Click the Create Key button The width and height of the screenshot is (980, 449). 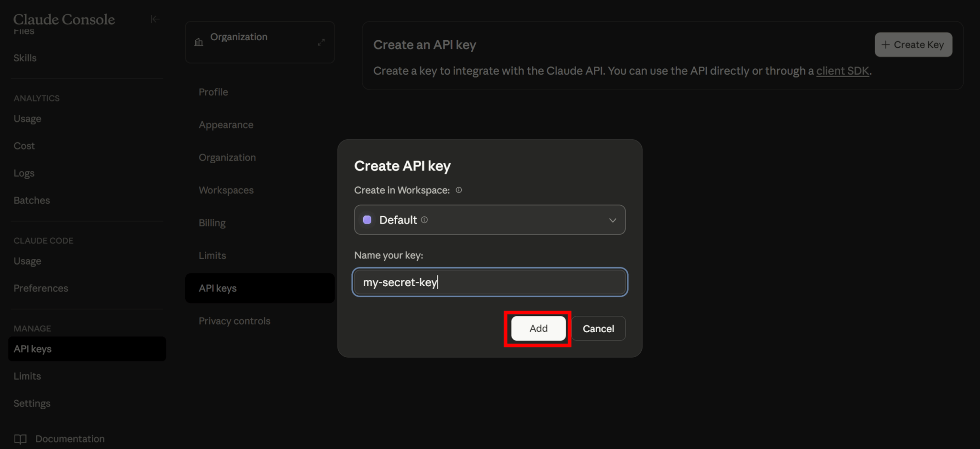pyautogui.click(x=913, y=45)
